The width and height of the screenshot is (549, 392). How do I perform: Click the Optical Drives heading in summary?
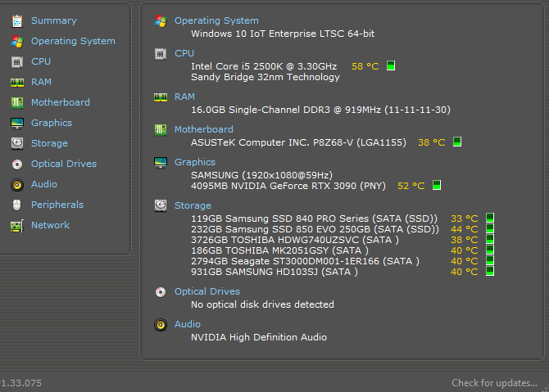pyautogui.click(x=207, y=291)
